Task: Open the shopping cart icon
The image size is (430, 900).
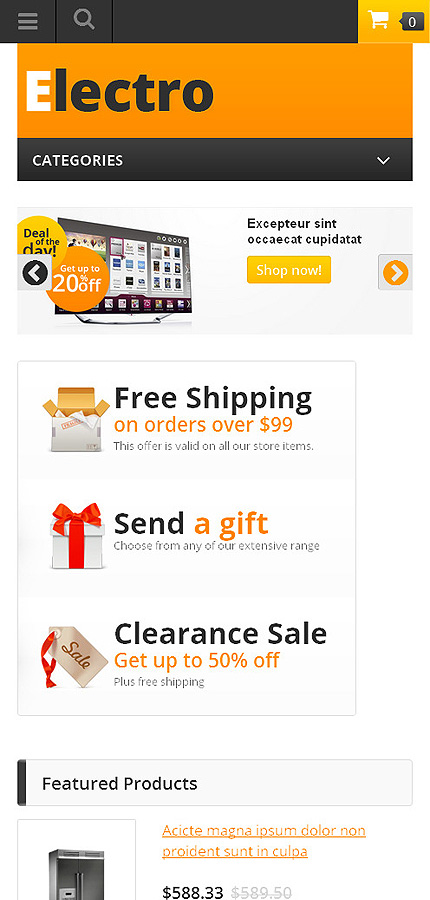Action: [x=378, y=20]
